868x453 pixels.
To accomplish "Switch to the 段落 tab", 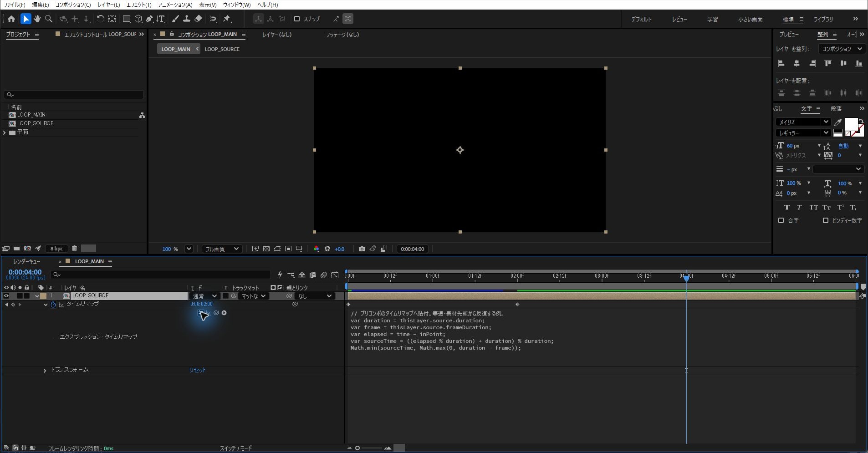I will pyautogui.click(x=836, y=108).
